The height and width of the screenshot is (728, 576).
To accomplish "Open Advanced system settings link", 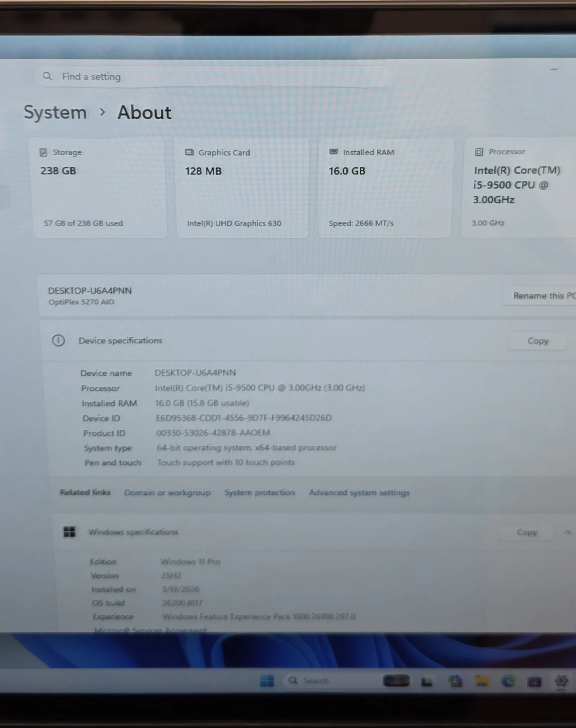I will point(359,492).
